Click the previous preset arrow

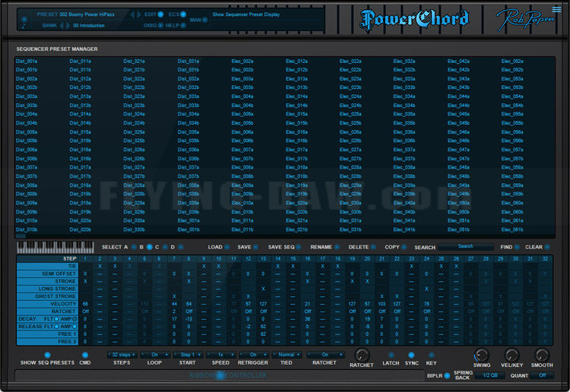tap(132, 14)
